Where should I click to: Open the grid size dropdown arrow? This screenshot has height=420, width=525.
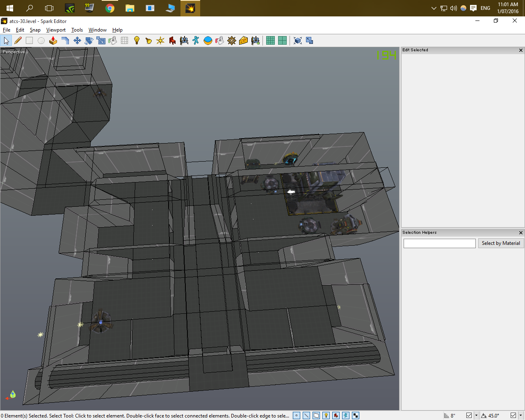[476, 415]
